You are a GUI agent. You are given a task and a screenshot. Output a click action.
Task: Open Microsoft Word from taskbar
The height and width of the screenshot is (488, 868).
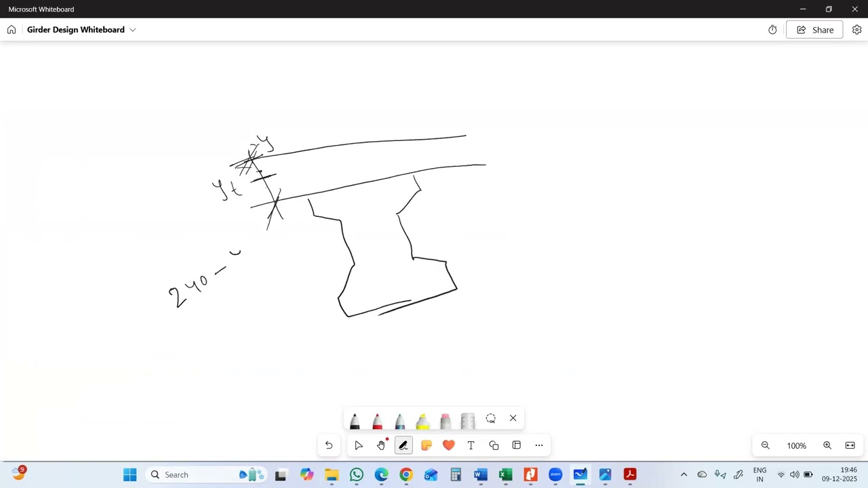[x=481, y=474]
